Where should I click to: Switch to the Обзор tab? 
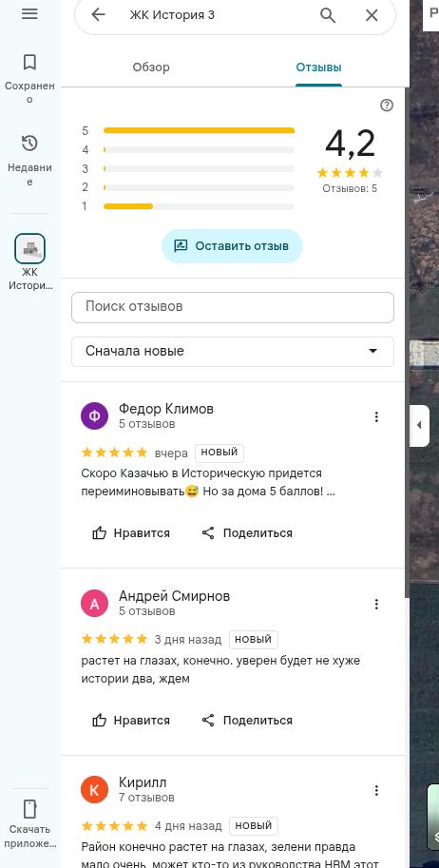point(151,68)
